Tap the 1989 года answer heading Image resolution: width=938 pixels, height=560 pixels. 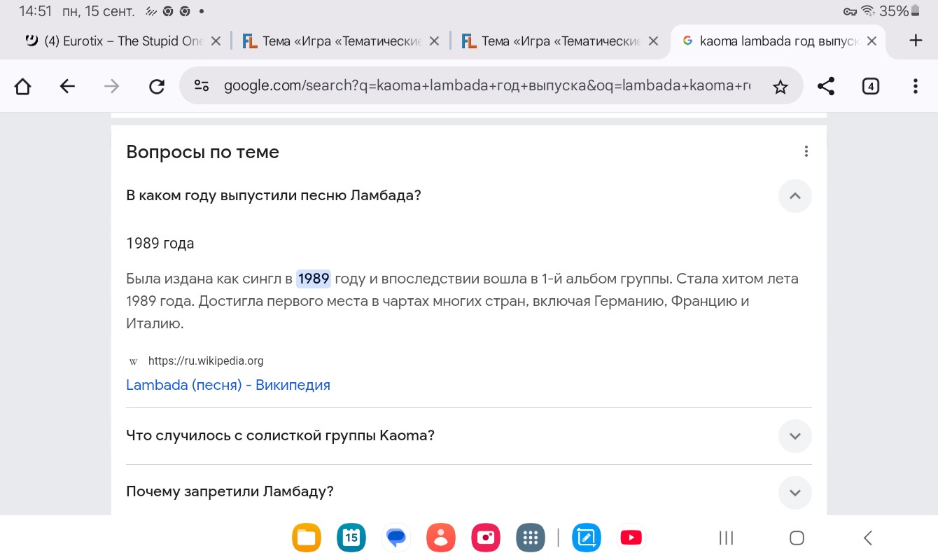[160, 244]
